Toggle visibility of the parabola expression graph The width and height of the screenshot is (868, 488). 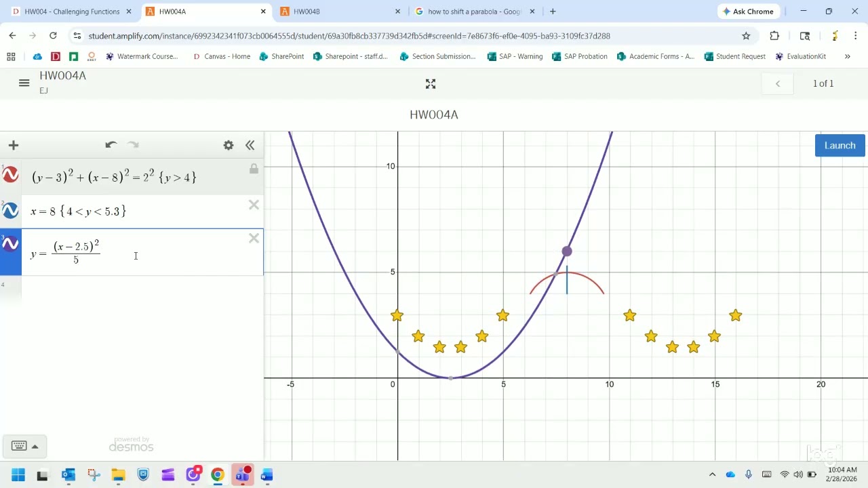click(x=10, y=243)
